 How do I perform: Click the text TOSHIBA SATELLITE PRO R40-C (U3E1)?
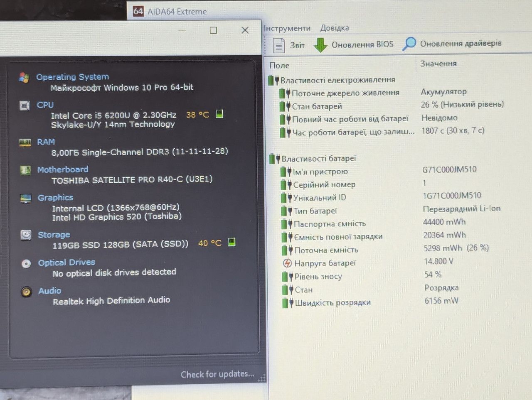132,179
